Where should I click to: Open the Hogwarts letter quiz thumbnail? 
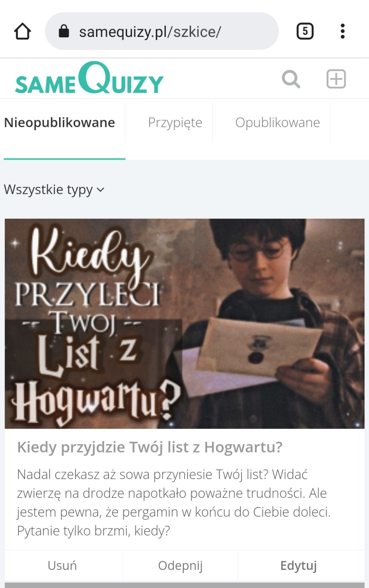pyautogui.click(x=184, y=323)
